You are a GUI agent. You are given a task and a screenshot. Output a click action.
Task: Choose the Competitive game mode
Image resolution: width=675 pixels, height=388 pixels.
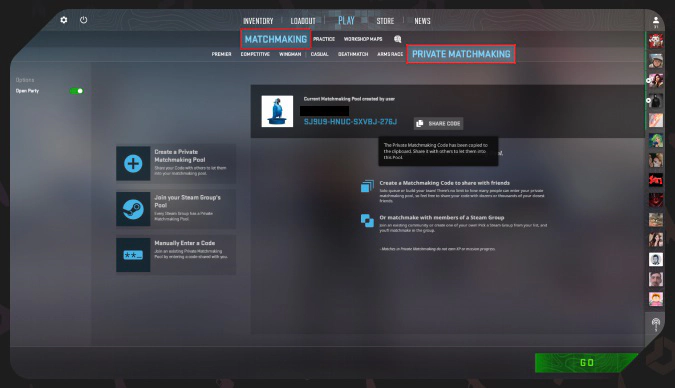pyautogui.click(x=255, y=54)
